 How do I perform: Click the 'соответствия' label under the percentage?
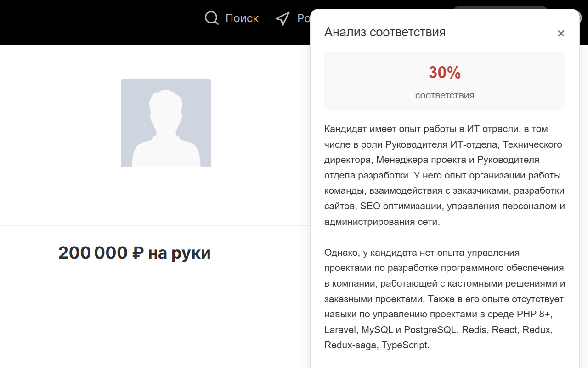[x=444, y=95]
